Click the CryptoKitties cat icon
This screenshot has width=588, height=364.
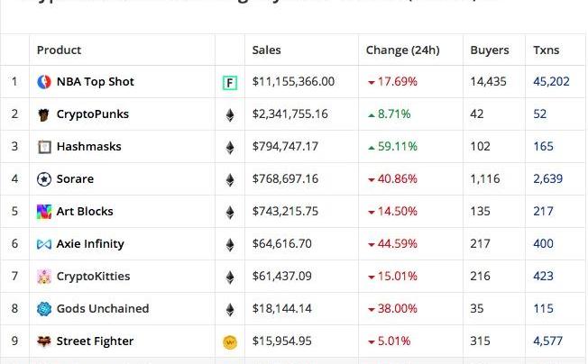pos(43,277)
